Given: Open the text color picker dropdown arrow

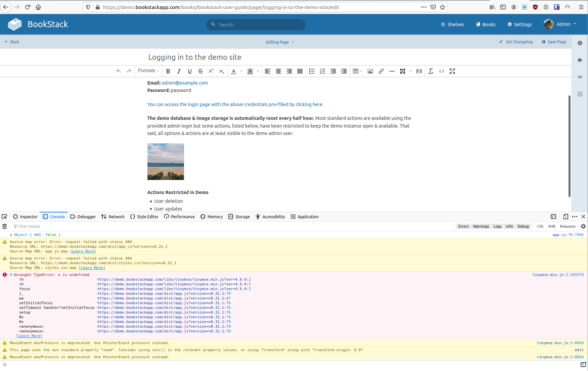Looking at the screenshot, I should click(241, 71).
